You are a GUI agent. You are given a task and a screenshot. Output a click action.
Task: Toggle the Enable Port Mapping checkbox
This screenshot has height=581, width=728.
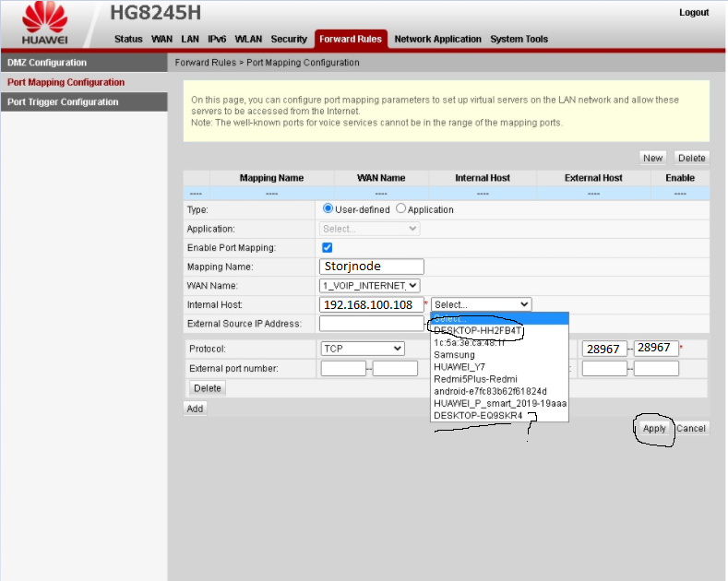click(327, 248)
